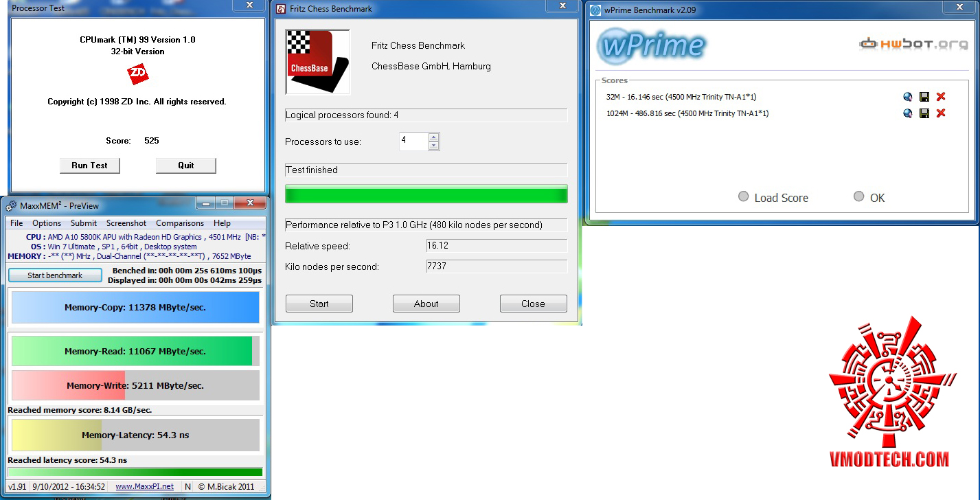Open the www.MaxxPI.net link
980x500 pixels.
tap(144, 487)
